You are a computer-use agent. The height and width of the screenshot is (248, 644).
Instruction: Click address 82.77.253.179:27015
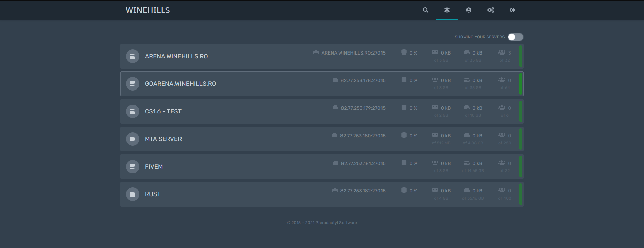pyautogui.click(x=363, y=108)
